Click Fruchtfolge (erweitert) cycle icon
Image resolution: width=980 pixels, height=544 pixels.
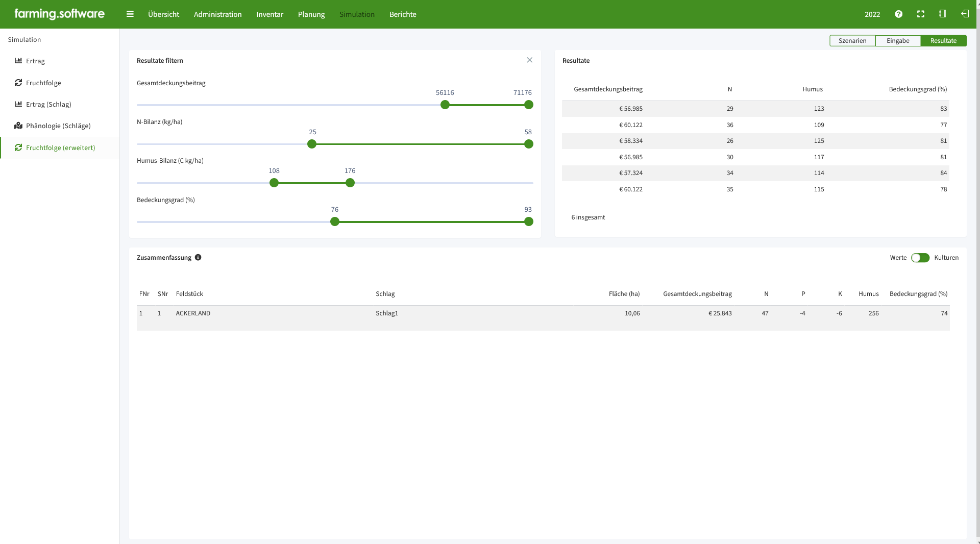[18, 147]
